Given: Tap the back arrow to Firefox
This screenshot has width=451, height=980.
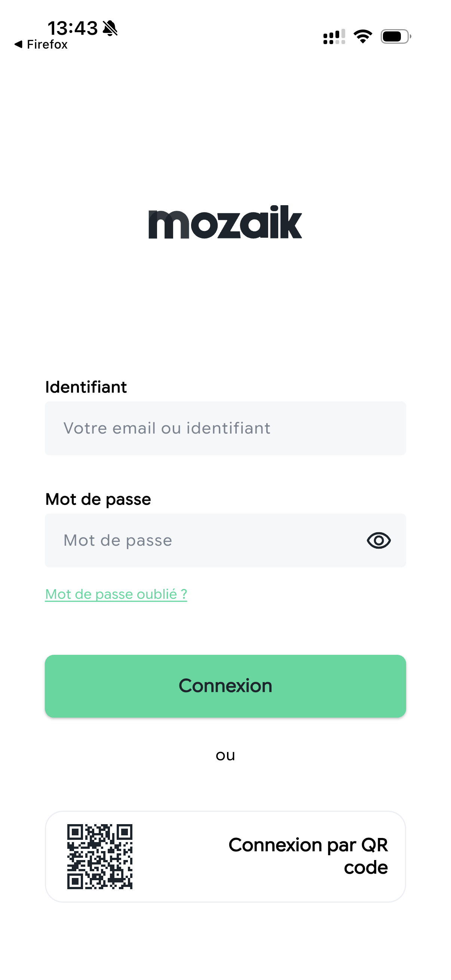Looking at the screenshot, I should click(x=18, y=44).
